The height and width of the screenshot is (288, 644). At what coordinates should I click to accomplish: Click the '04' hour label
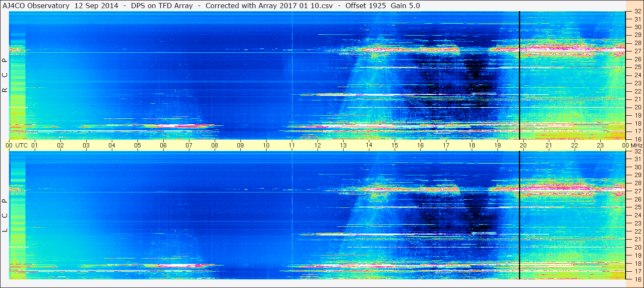[x=112, y=145]
